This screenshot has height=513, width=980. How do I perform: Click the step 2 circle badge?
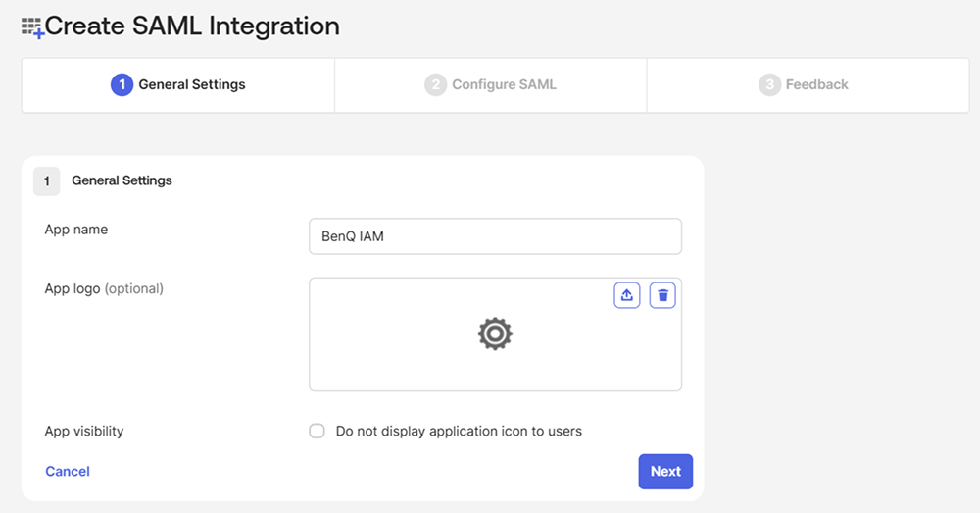(x=436, y=84)
